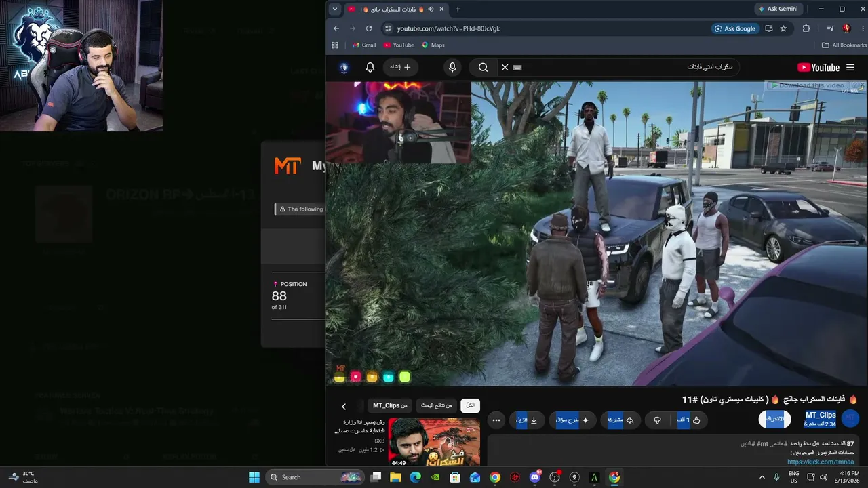The width and height of the screenshot is (868, 488).
Task: Open the Gmail bookmark
Action: click(364, 45)
